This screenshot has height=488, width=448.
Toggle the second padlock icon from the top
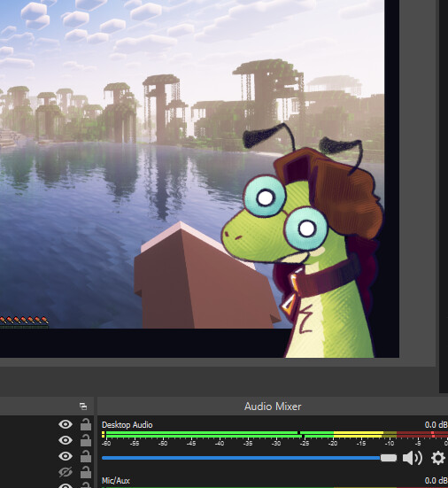86,440
